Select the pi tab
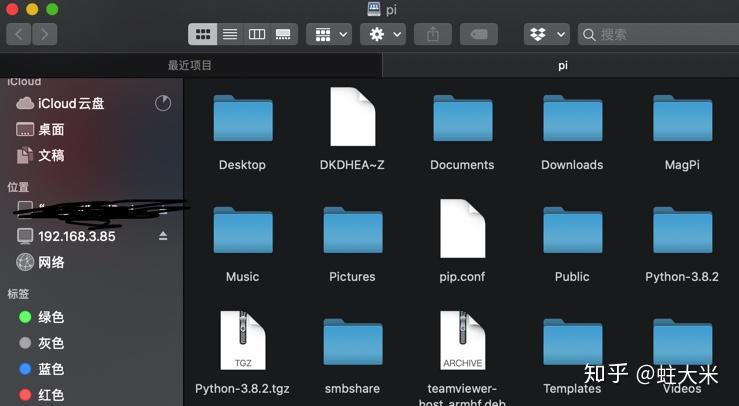739x406 pixels. 561,65
